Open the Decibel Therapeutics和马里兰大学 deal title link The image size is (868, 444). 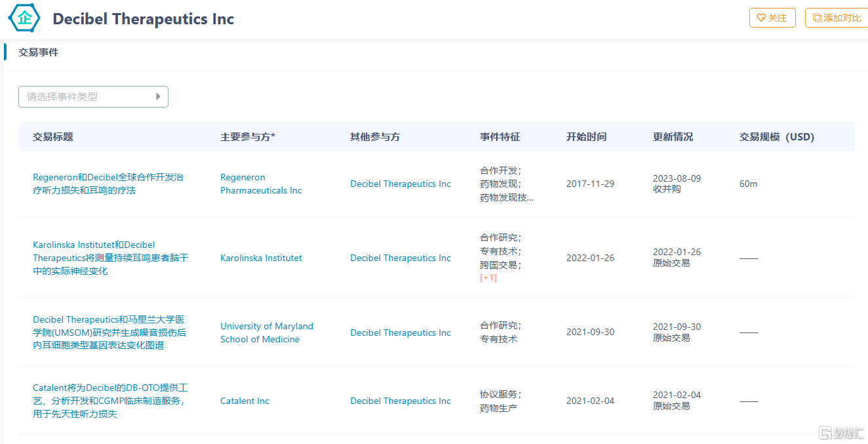tap(109, 332)
